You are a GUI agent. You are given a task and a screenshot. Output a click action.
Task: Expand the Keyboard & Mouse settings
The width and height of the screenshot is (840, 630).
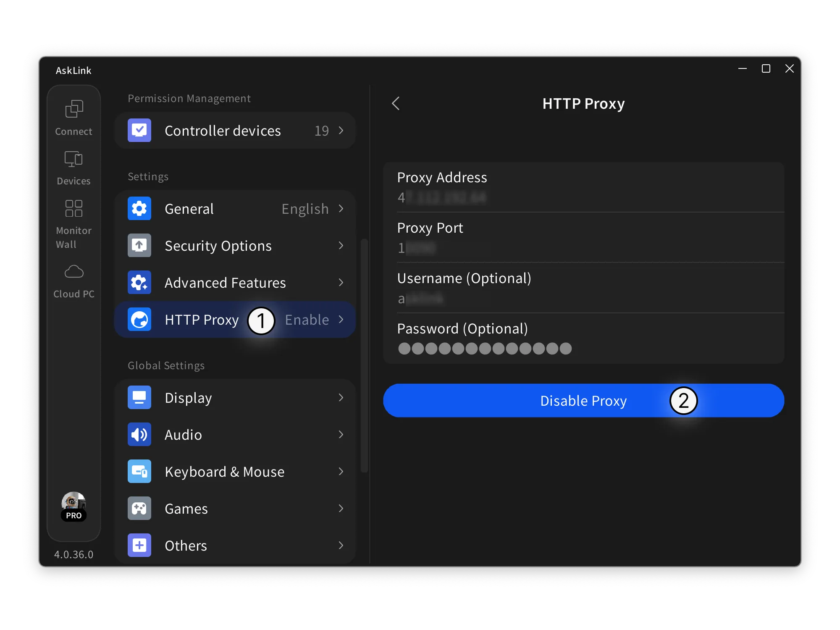click(341, 471)
